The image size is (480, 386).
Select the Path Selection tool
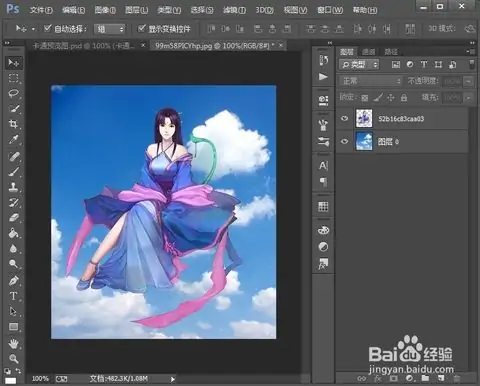coord(14,311)
